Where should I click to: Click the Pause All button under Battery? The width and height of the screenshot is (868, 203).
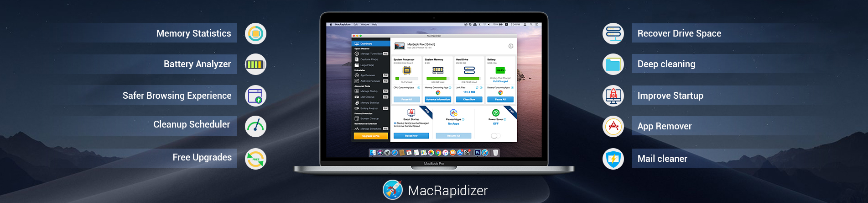[x=500, y=99]
